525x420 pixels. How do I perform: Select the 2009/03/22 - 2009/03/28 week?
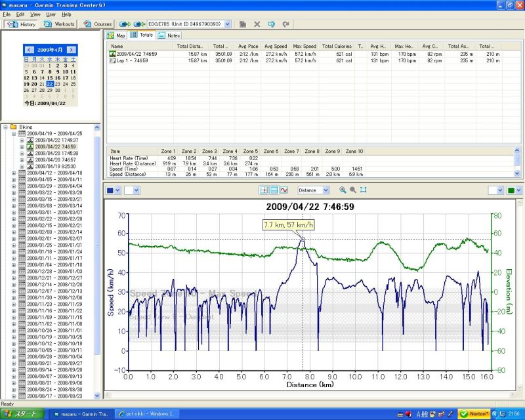54,192
